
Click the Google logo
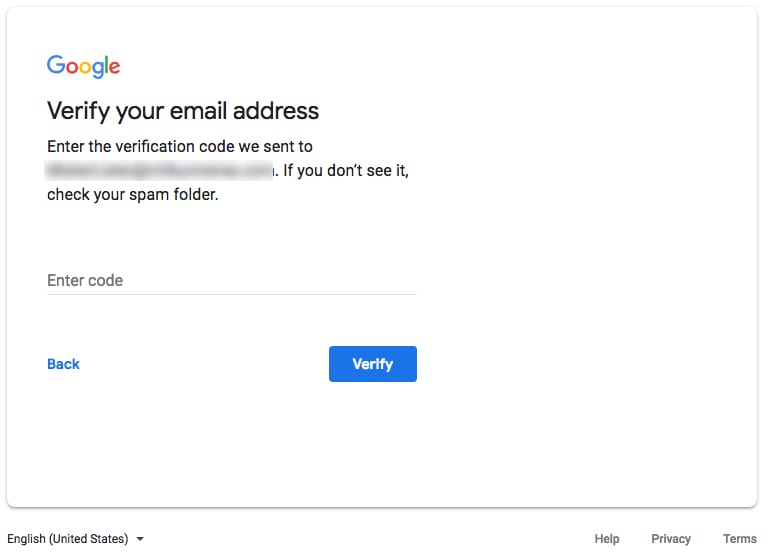[x=83, y=66]
